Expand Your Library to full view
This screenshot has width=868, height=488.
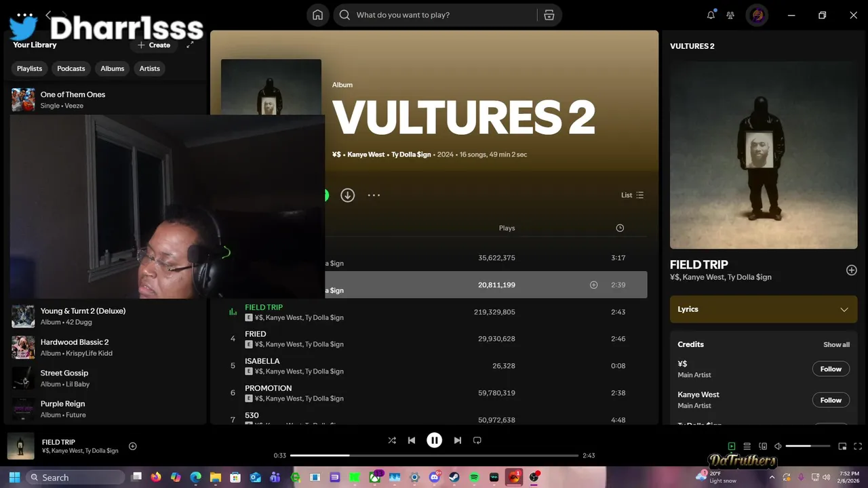190,45
